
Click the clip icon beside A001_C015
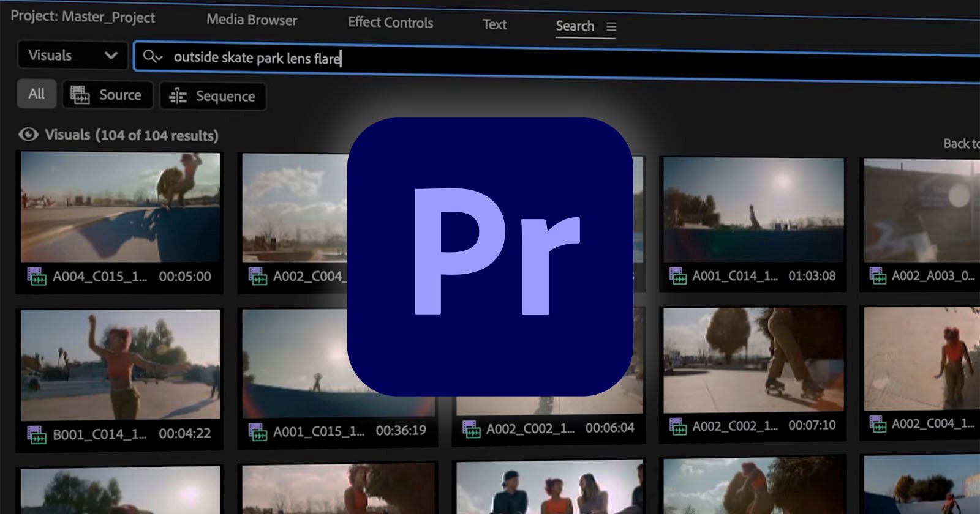tap(258, 431)
